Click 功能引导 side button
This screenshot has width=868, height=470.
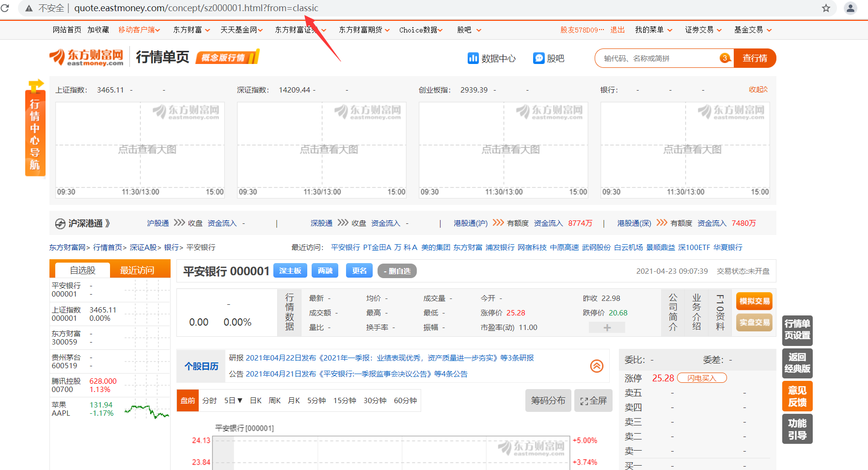click(797, 429)
